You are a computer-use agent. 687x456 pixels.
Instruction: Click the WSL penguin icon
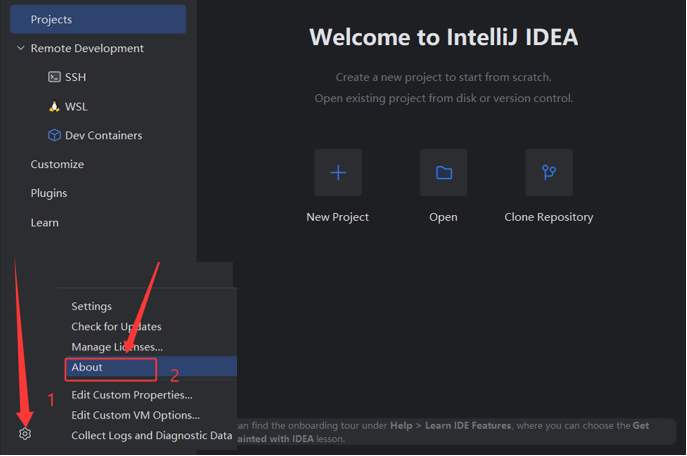pyautogui.click(x=54, y=106)
